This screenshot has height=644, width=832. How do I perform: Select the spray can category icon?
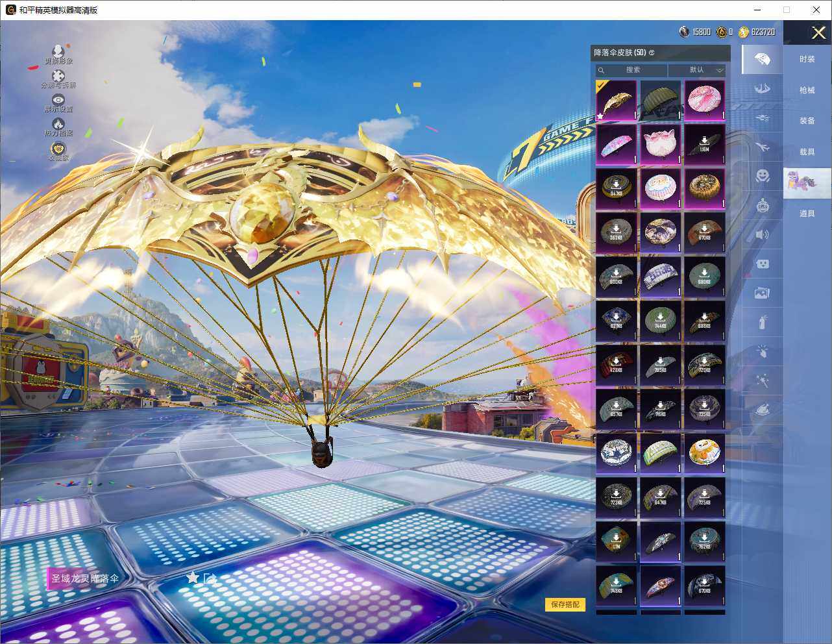click(x=763, y=322)
